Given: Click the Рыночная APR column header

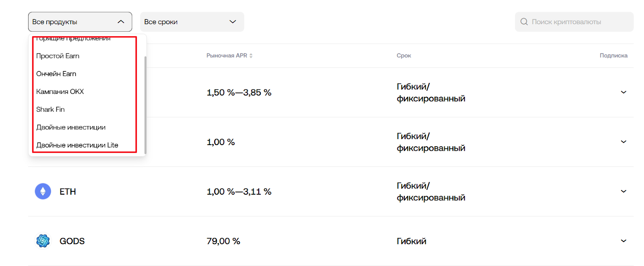Looking at the screenshot, I should (227, 56).
